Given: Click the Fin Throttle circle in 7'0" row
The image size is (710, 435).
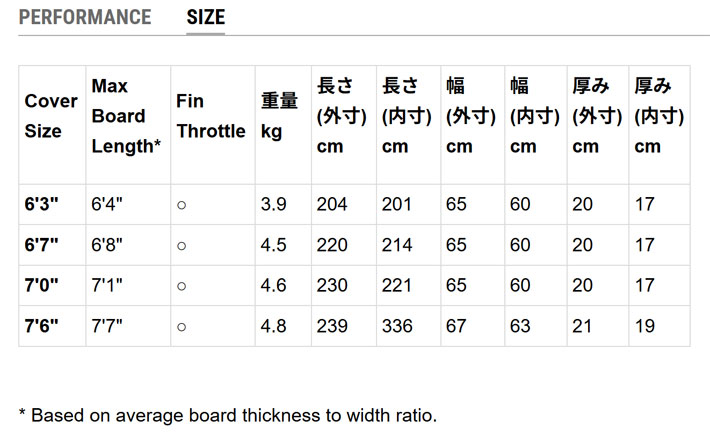Looking at the screenshot, I should click(x=181, y=286).
